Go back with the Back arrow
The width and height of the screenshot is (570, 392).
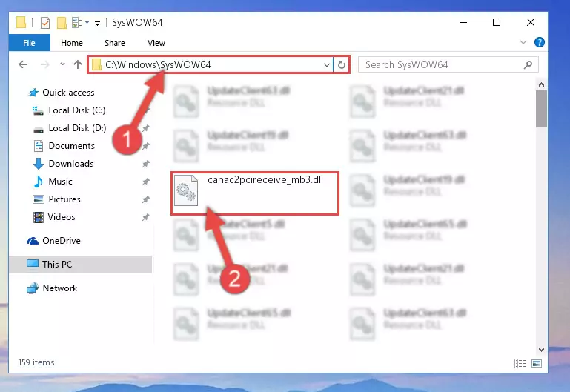click(23, 64)
